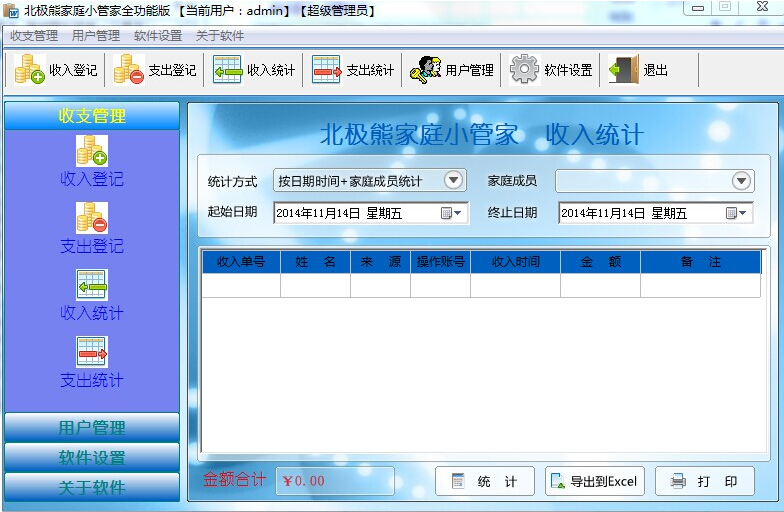The height and width of the screenshot is (512, 784).
Task: Click the 金额合计 total field
Action: [335, 481]
